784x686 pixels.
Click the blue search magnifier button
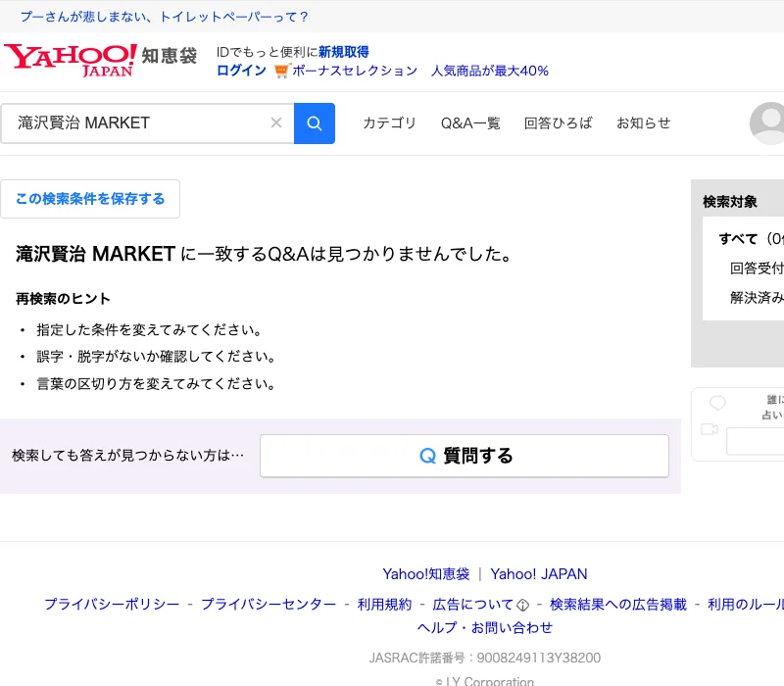click(314, 123)
